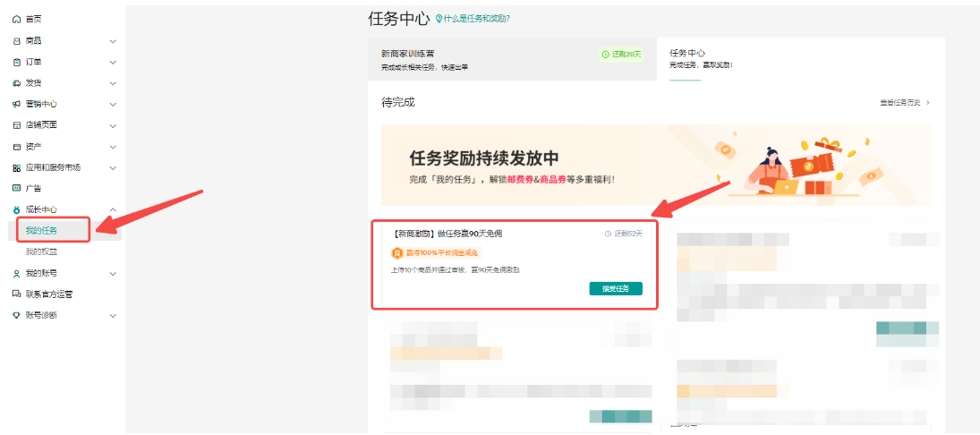980x435 pixels.
Task: Expand the 店铺页面 chevron arrow
Action: [x=113, y=125]
